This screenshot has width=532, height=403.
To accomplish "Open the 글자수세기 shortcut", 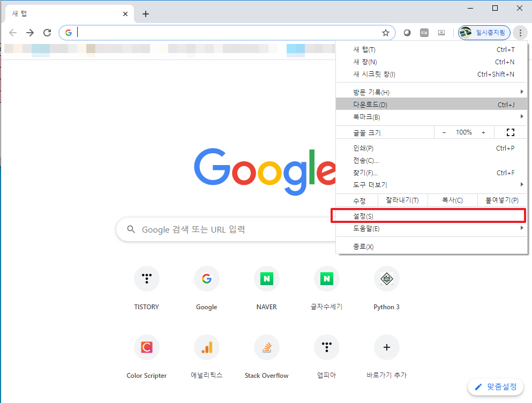I will coord(327,288).
